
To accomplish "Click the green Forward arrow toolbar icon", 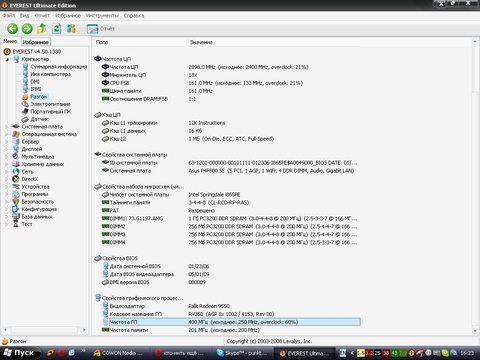I will (x=27, y=29).
